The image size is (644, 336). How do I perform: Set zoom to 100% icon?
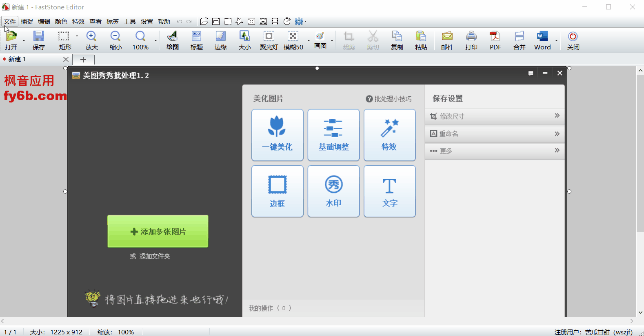click(140, 40)
